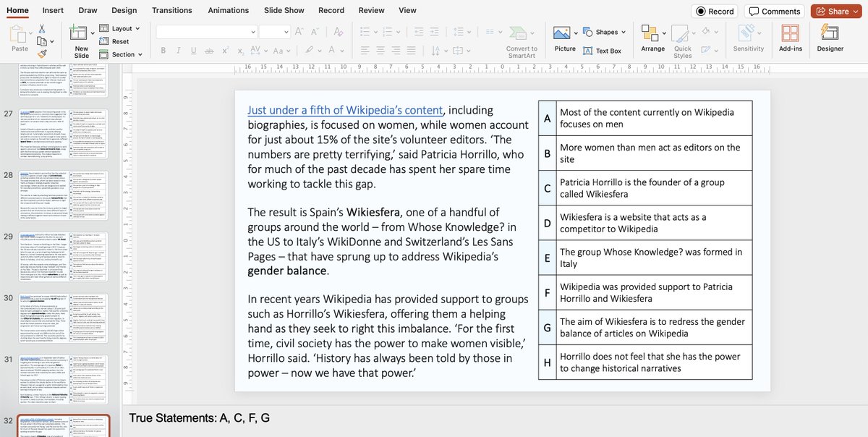The height and width of the screenshot is (437, 868).
Task: Select slide 31 thumbnail
Action: click(64, 379)
